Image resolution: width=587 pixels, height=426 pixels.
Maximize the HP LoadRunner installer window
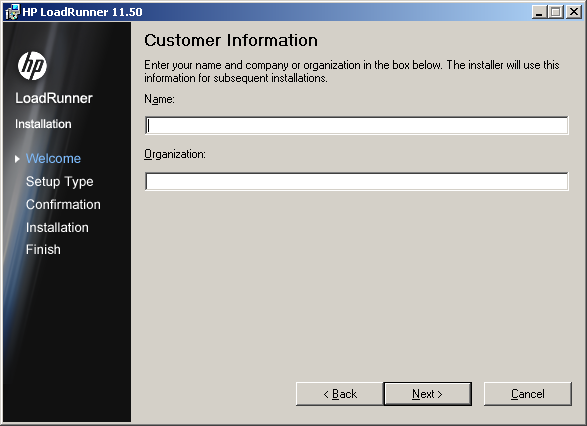click(x=556, y=12)
